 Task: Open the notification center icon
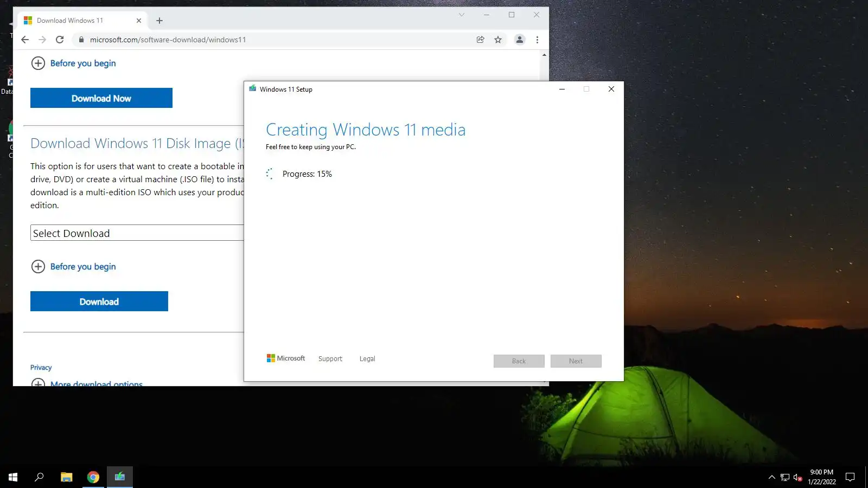click(850, 477)
